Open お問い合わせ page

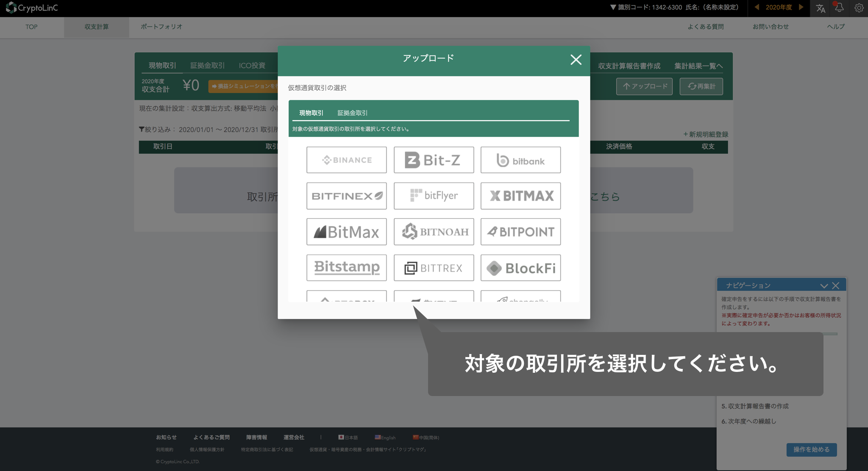pos(771,27)
